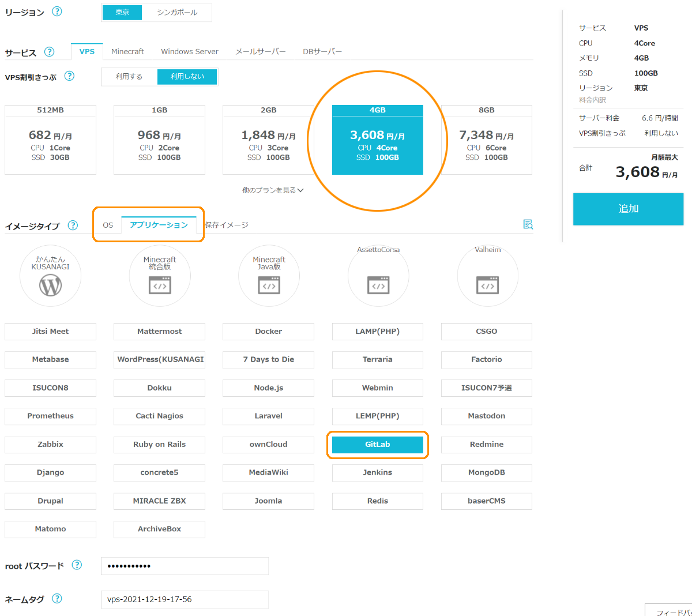Choose the MediaWiki application
This screenshot has height=616, width=692.
click(x=269, y=472)
